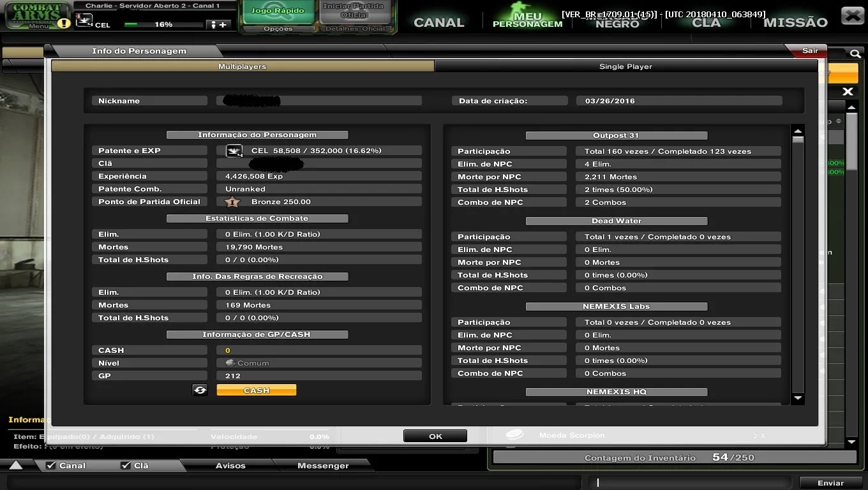
Task: Expand the chat panel with up triangle
Action: click(x=16, y=466)
